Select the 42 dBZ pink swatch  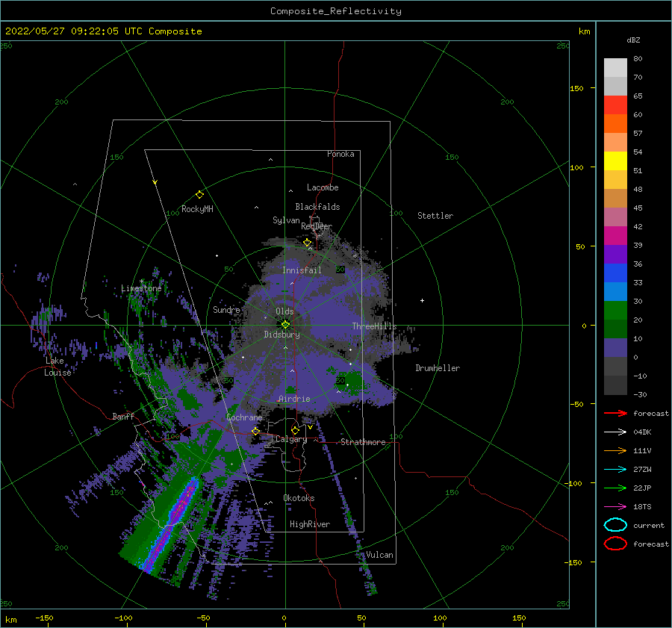[x=615, y=217]
